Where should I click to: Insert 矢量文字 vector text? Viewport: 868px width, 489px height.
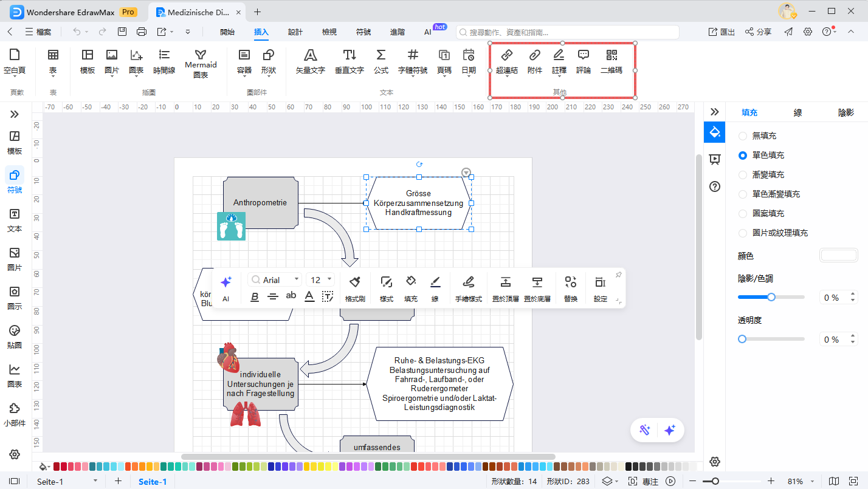coord(310,61)
